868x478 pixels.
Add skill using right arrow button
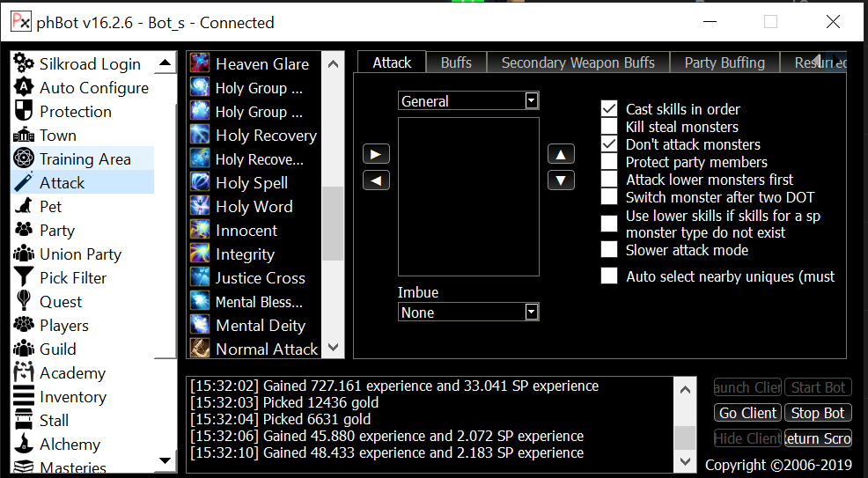pyautogui.click(x=376, y=154)
